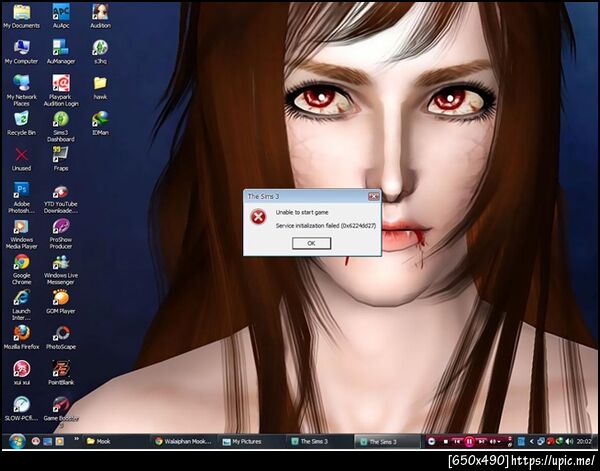600x471 pixels.
Task: Select the Audition desktop shortcut
Action: pyautogui.click(x=100, y=16)
